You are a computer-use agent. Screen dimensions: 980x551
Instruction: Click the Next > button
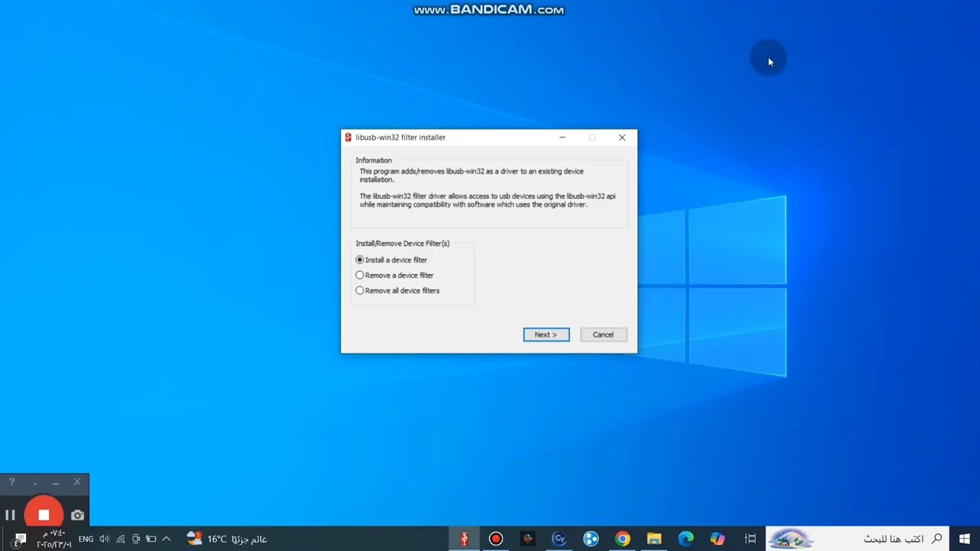click(546, 334)
